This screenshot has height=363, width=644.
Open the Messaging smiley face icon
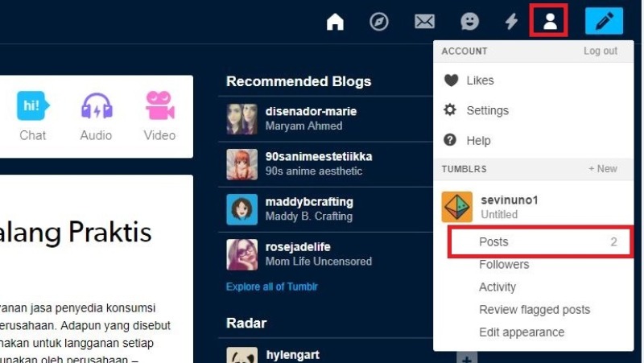coord(469,22)
